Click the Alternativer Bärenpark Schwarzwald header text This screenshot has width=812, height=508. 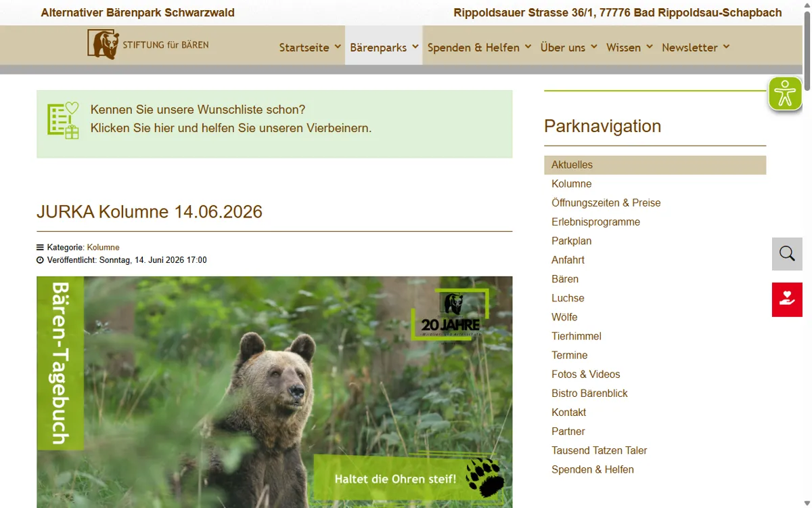[x=138, y=12]
